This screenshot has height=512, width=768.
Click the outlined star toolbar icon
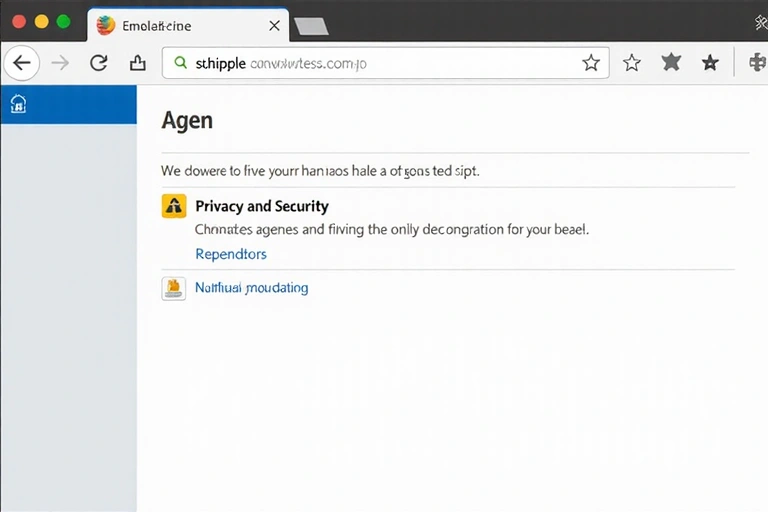pos(631,63)
